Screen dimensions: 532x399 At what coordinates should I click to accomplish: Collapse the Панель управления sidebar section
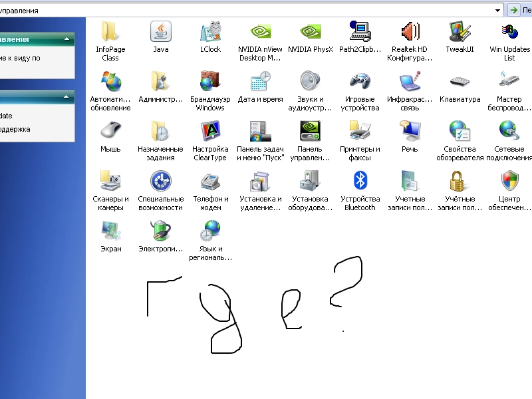pos(67,39)
